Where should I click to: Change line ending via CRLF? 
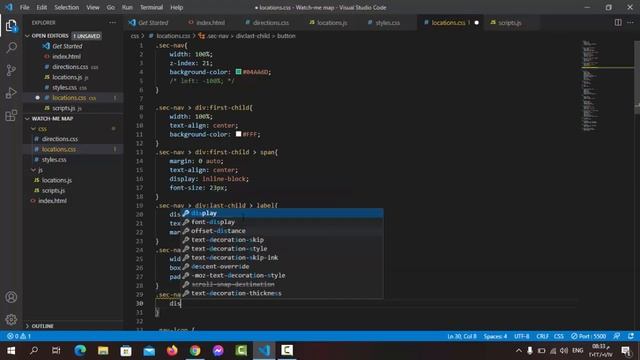click(x=542, y=336)
